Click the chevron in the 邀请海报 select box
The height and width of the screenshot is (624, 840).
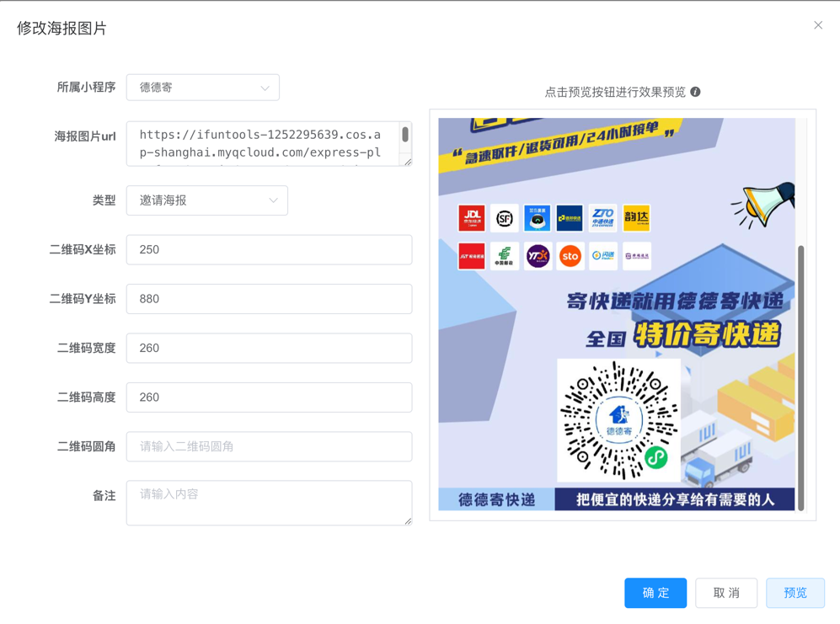(x=273, y=200)
